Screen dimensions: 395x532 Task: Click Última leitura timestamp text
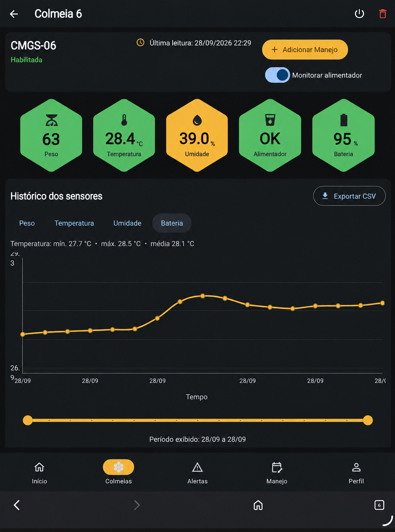[x=200, y=43]
